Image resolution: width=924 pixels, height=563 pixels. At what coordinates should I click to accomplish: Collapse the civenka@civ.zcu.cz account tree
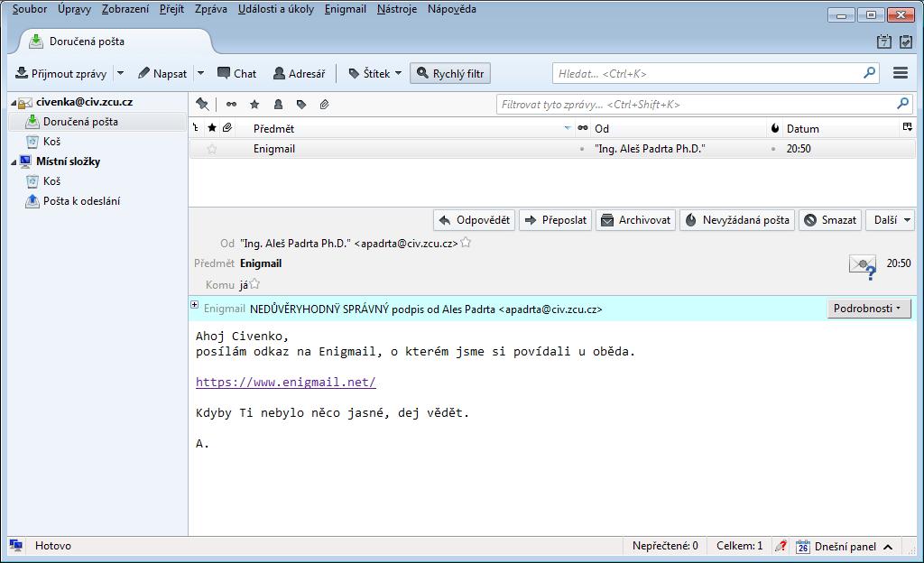[14, 103]
